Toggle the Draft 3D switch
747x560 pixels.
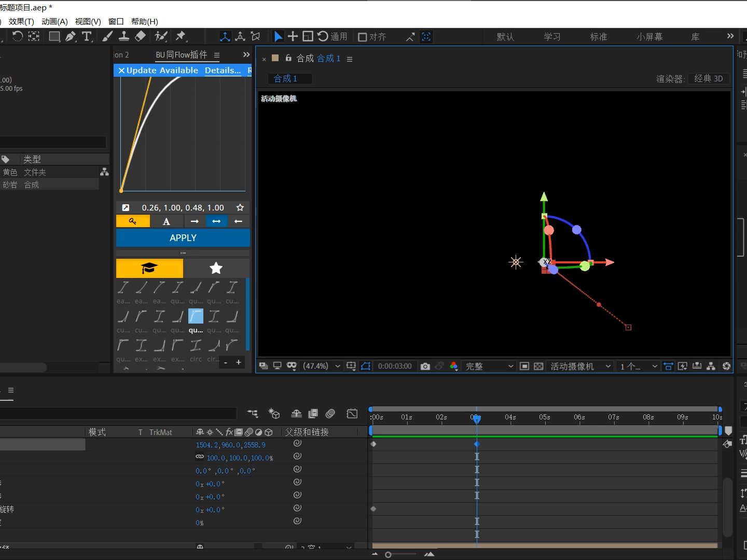[274, 413]
